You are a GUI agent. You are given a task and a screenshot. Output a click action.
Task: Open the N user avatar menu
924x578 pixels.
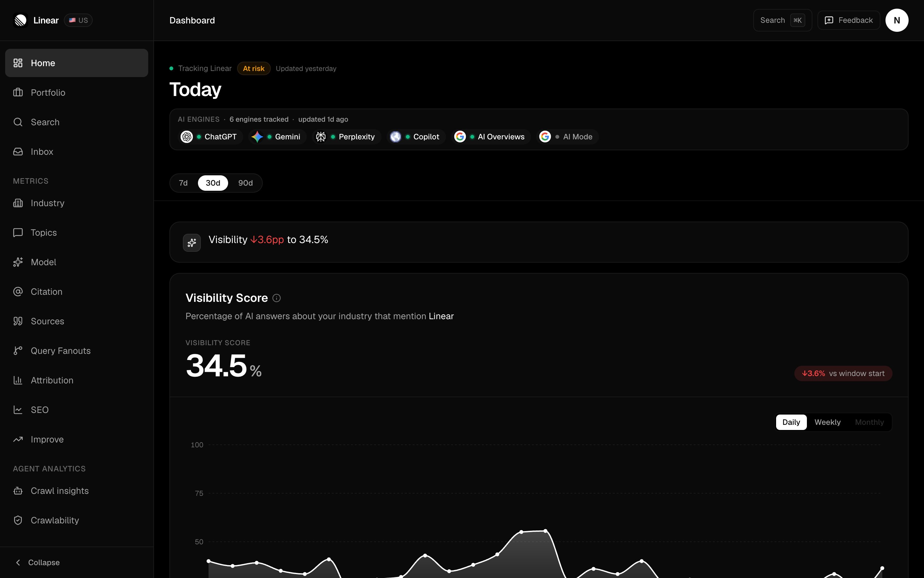click(896, 20)
